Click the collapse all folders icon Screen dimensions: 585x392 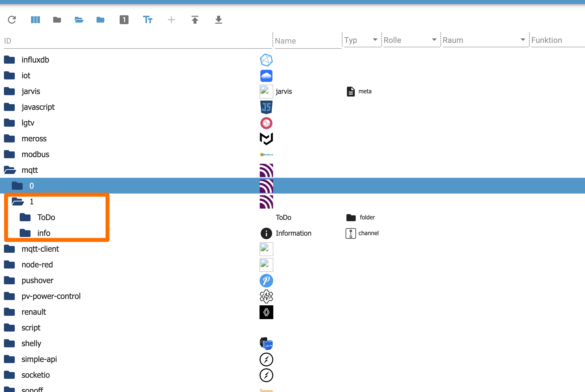(57, 20)
